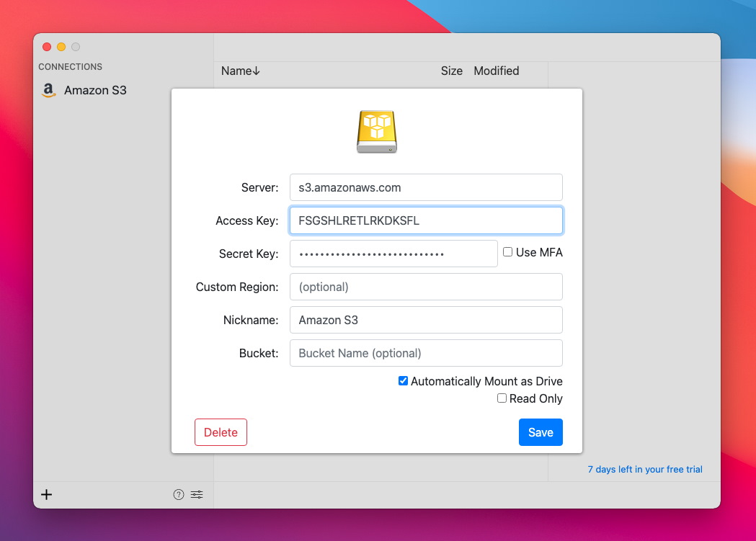756x541 pixels.
Task: Enable the Read Only checkbox
Action: [502, 398]
